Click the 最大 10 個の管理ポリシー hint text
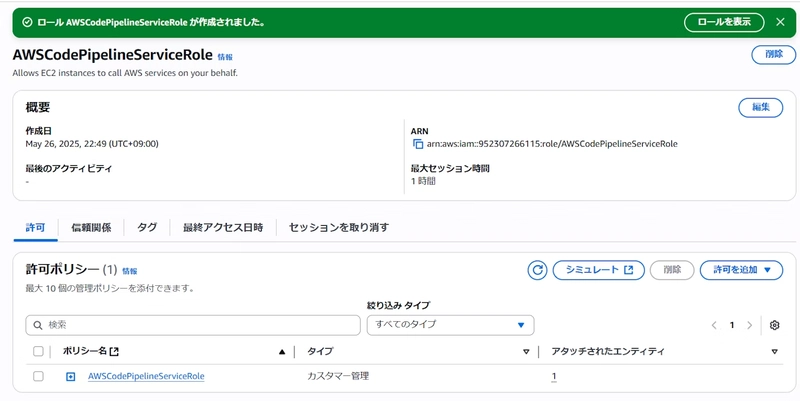Screen dimensions: 800x401 tap(110, 288)
